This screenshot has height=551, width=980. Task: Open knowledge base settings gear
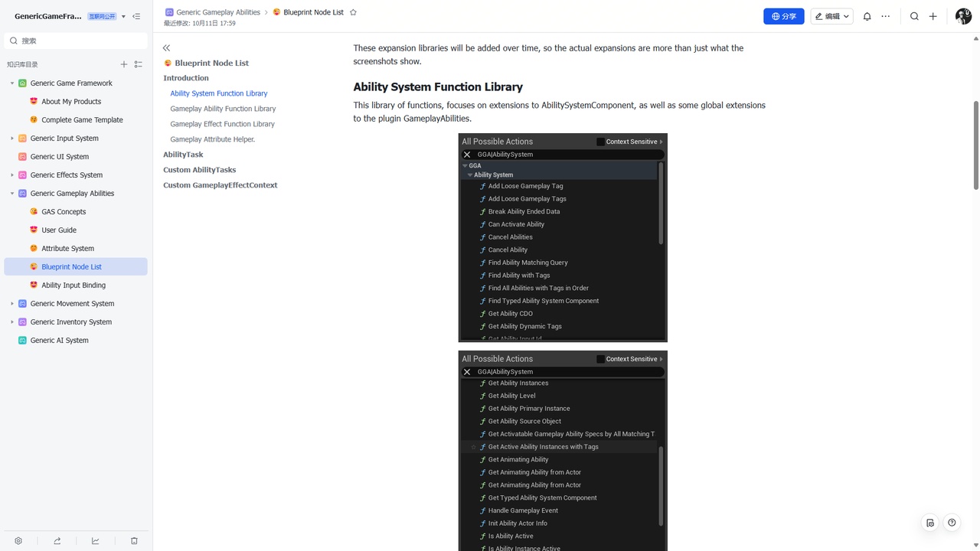point(18,541)
